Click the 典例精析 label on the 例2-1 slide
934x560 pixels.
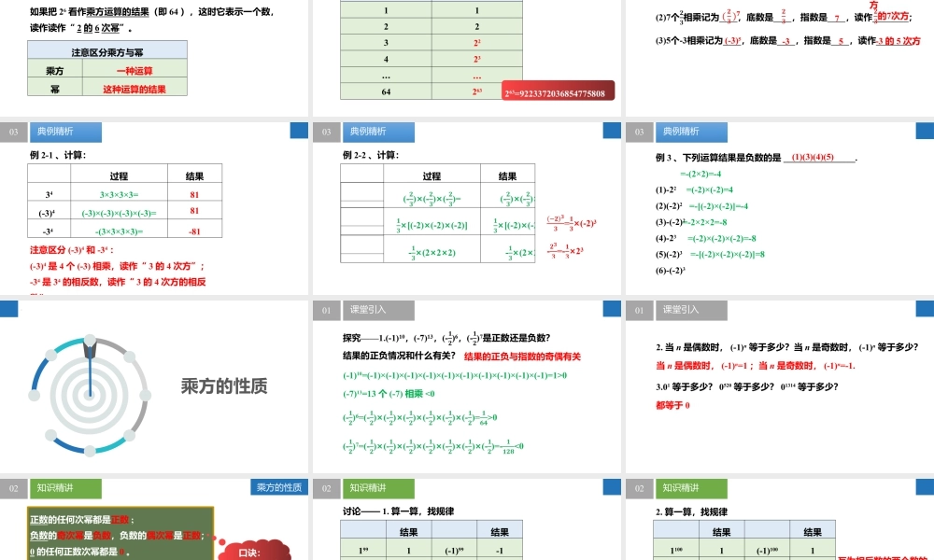tap(65, 132)
